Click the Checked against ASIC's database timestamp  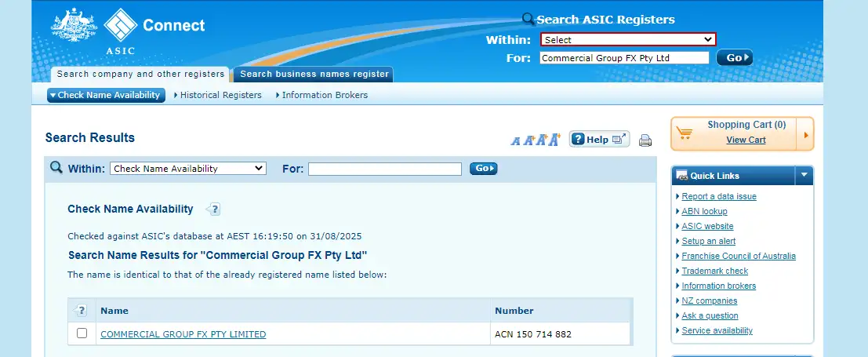coord(214,236)
